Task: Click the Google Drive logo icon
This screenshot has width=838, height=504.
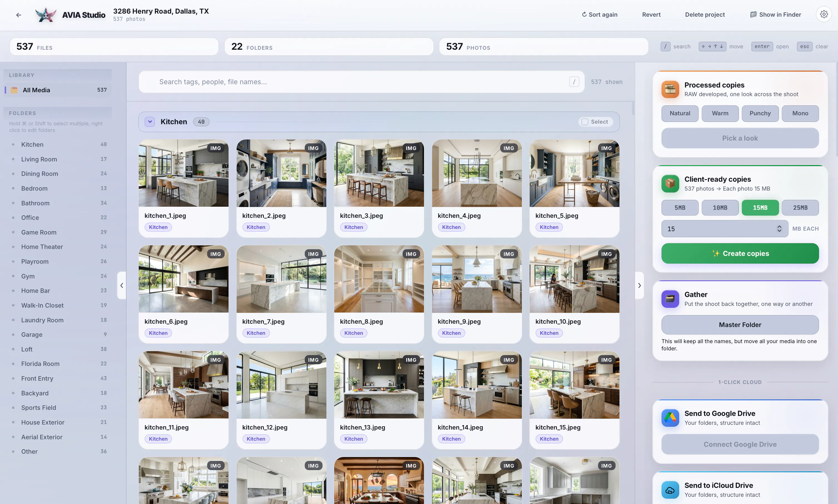Action: point(670,418)
